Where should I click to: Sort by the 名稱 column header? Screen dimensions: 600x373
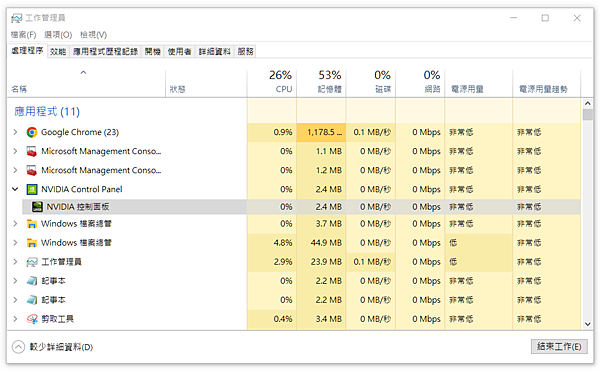tap(86, 83)
